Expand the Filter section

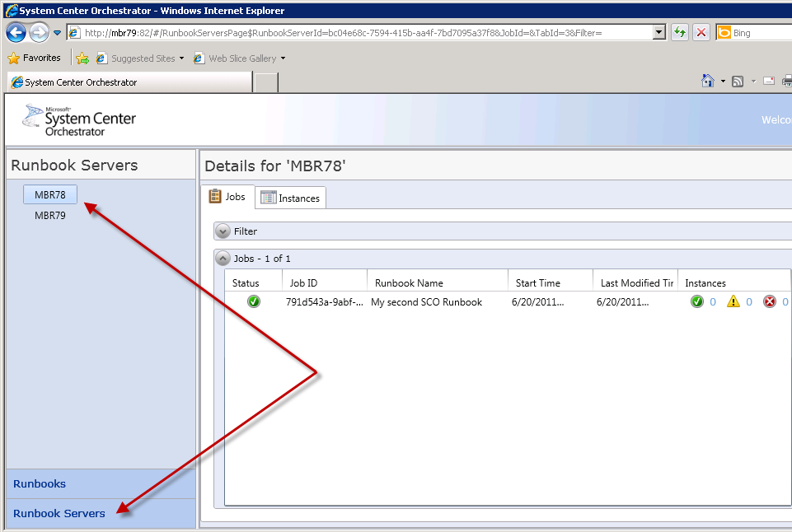point(223,231)
